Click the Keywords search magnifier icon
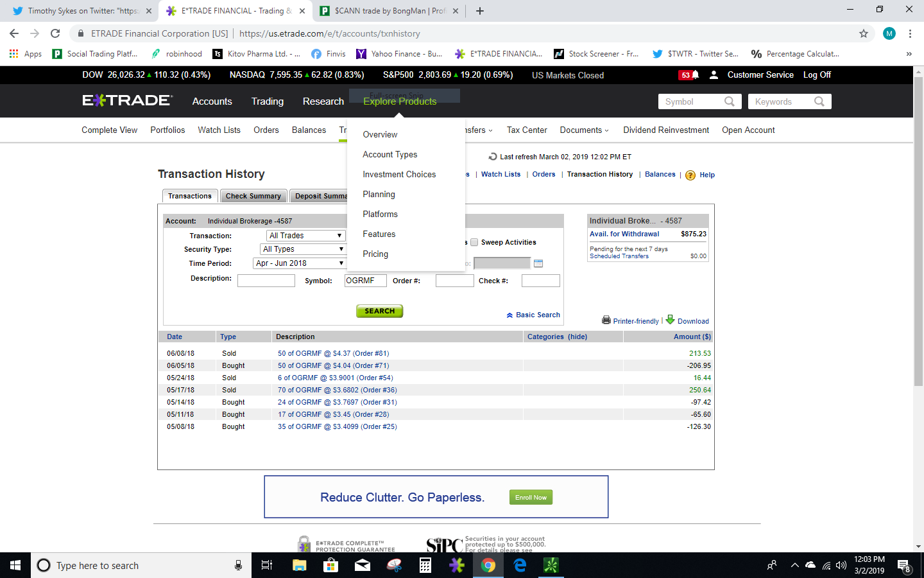Viewport: 924px width, 578px height. [819, 101]
